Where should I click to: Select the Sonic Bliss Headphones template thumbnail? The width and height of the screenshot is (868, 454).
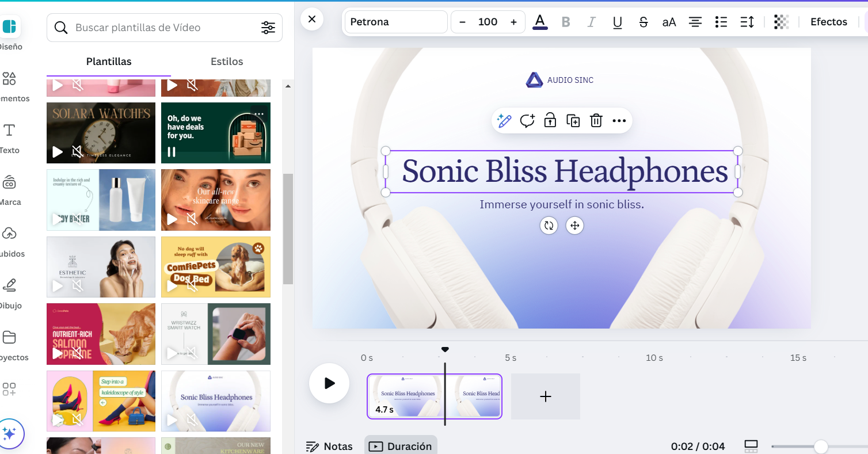tap(216, 401)
